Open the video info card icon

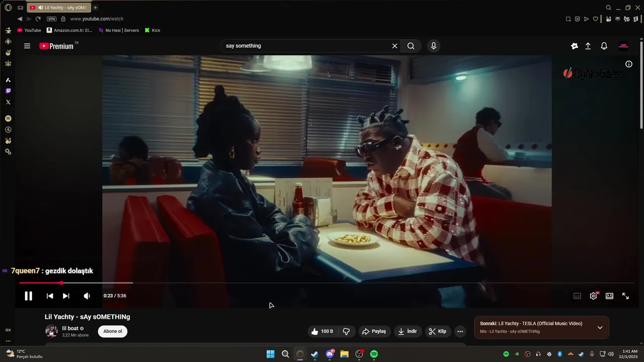(x=629, y=64)
